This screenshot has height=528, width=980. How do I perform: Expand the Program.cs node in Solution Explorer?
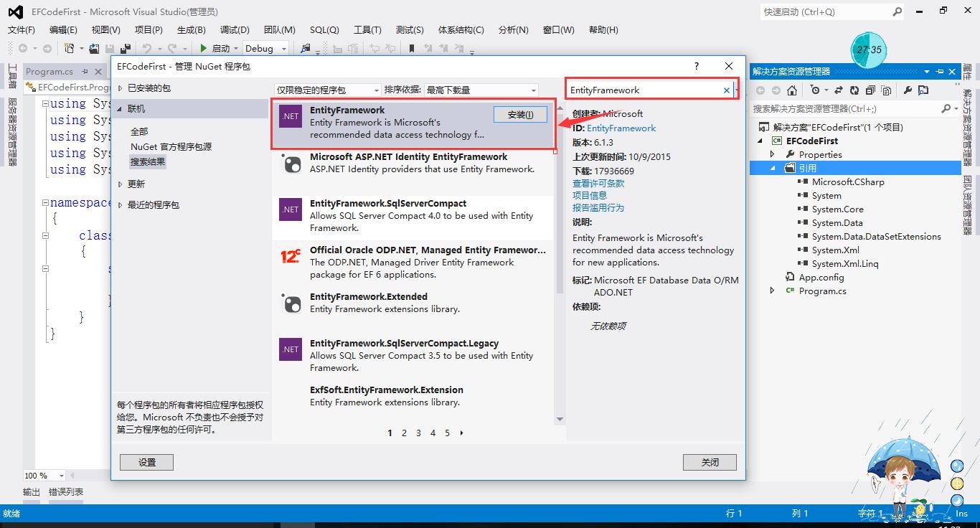click(773, 291)
